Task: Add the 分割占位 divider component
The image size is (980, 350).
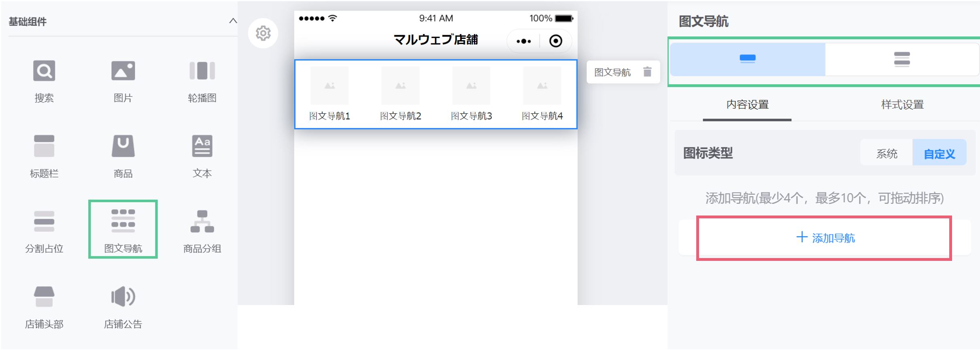Action: tap(44, 231)
